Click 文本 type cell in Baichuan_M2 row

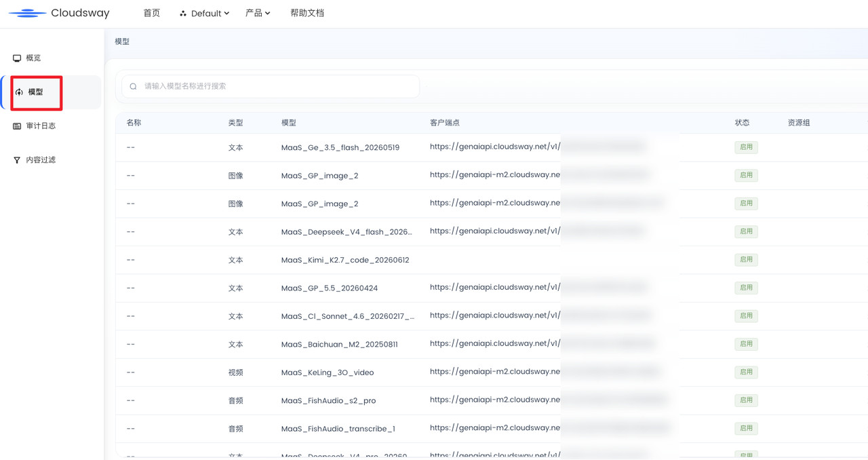pyautogui.click(x=235, y=345)
